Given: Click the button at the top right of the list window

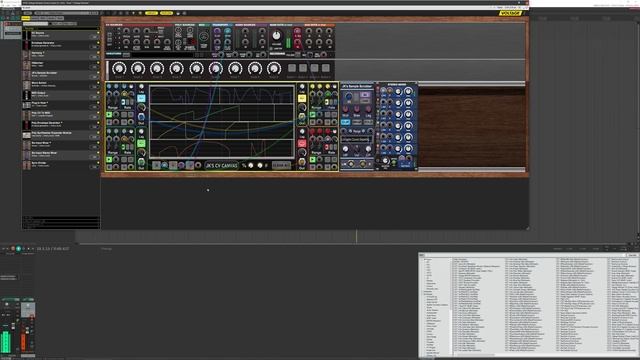Looking at the screenshot, I should pyautogui.click(x=632, y=255).
